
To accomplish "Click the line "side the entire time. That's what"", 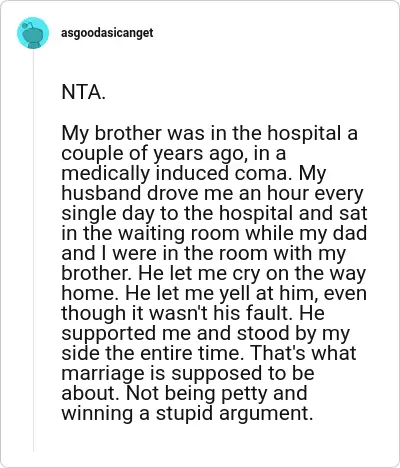I will click(209, 353).
